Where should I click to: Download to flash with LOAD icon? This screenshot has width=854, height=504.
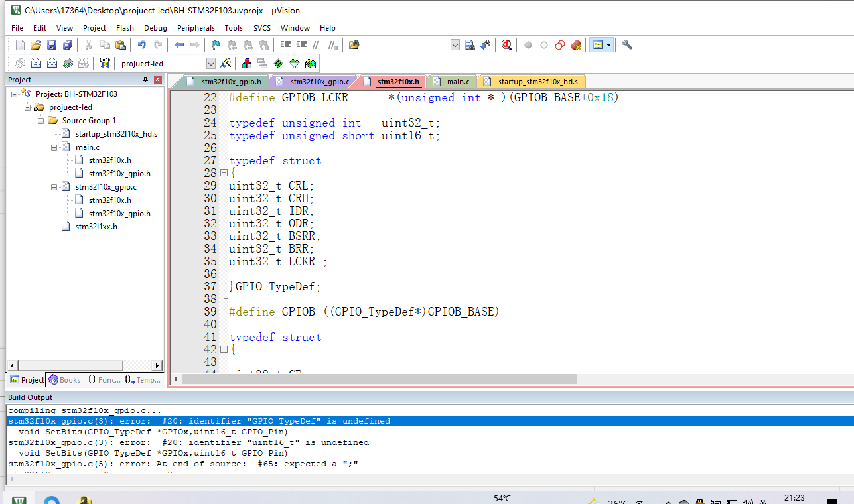105,64
